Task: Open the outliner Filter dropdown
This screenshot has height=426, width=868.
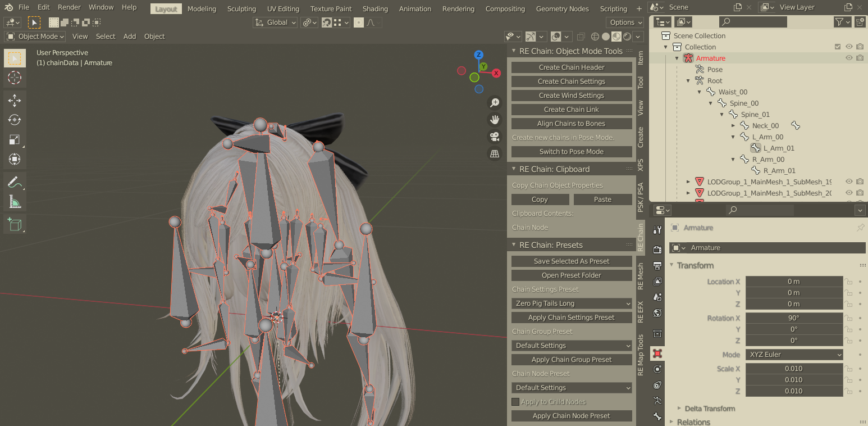Action: (843, 22)
